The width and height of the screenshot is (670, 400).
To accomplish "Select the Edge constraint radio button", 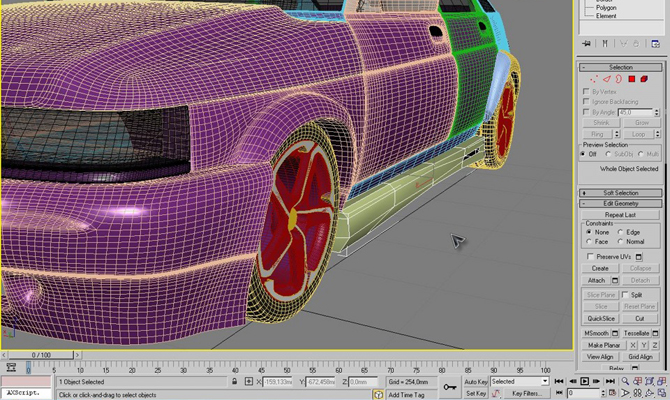I will point(622,232).
